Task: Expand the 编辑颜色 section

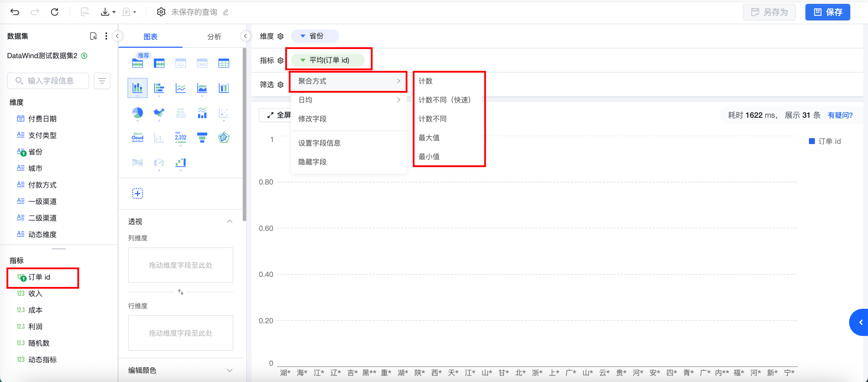Action: pyautogui.click(x=229, y=370)
